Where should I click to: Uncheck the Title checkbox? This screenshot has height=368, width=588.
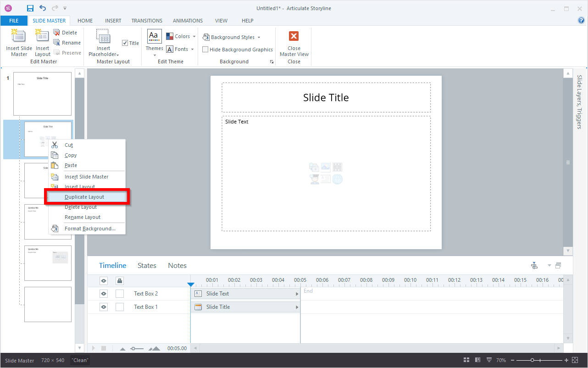(125, 43)
